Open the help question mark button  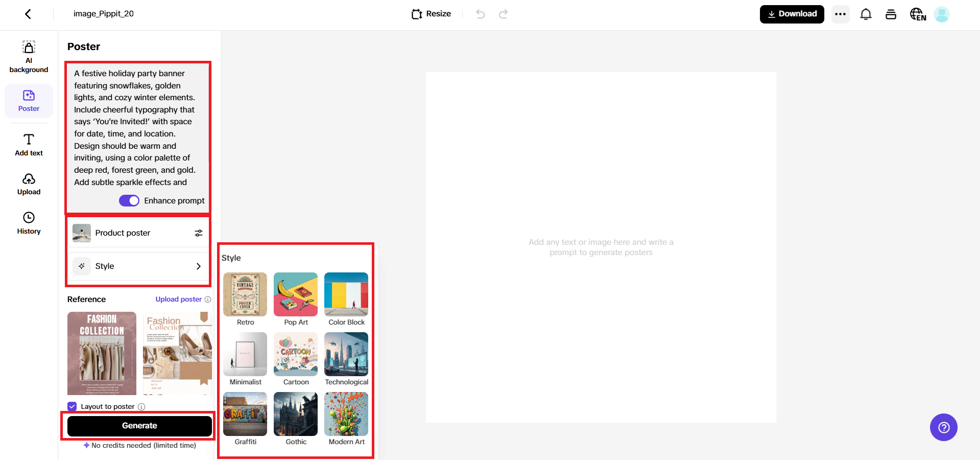click(943, 427)
